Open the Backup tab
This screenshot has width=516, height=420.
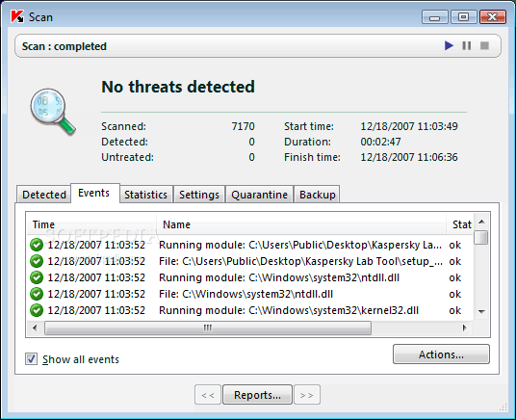(318, 195)
